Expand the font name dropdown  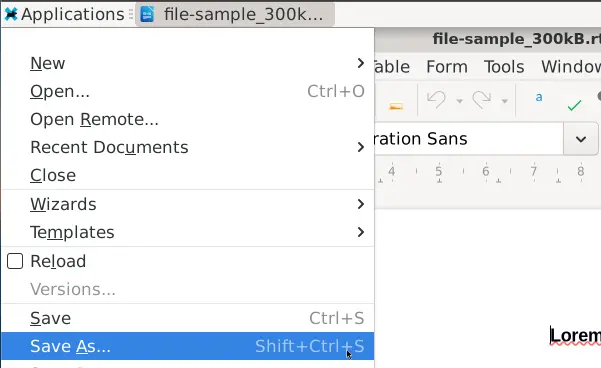pyautogui.click(x=581, y=139)
